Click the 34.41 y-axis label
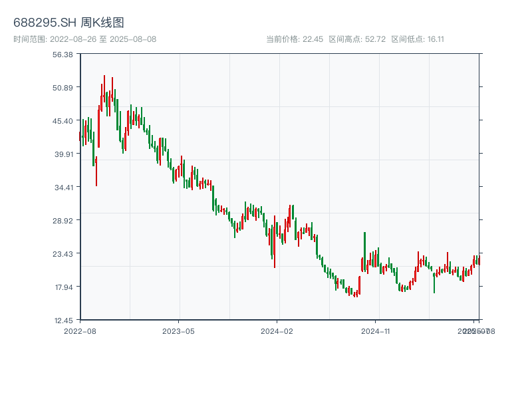532x399 pixels. [x=63, y=188]
